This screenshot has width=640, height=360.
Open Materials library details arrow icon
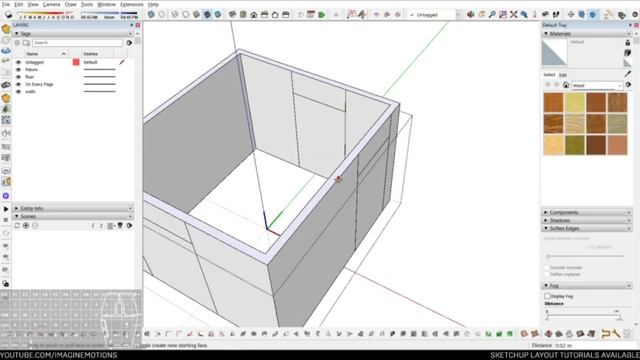click(629, 85)
